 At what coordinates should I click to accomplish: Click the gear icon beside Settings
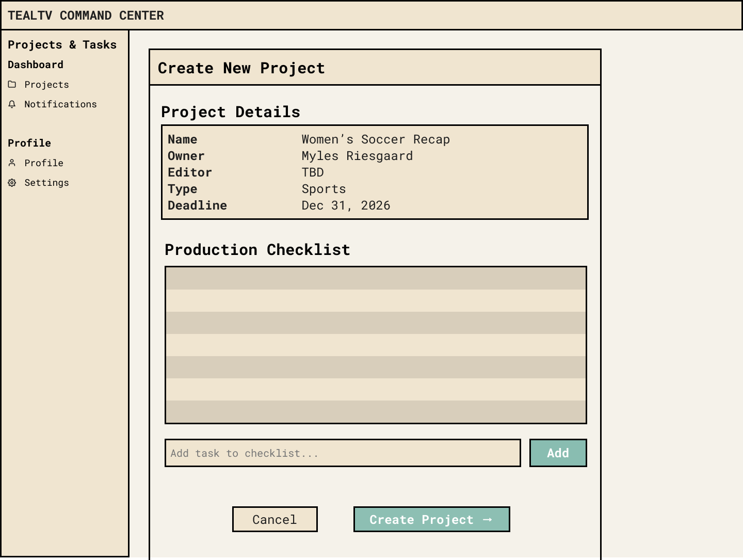click(x=12, y=182)
